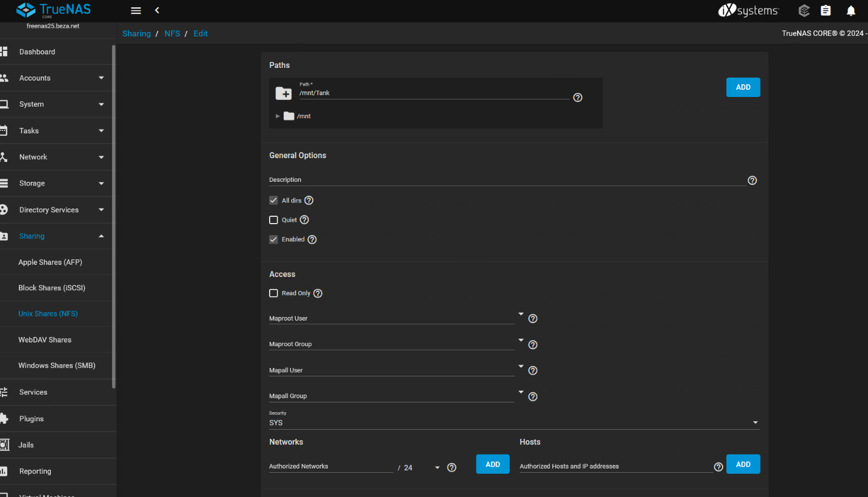The width and height of the screenshot is (868, 497).
Task: Tick the Read Only checkbox
Action: pyautogui.click(x=273, y=293)
